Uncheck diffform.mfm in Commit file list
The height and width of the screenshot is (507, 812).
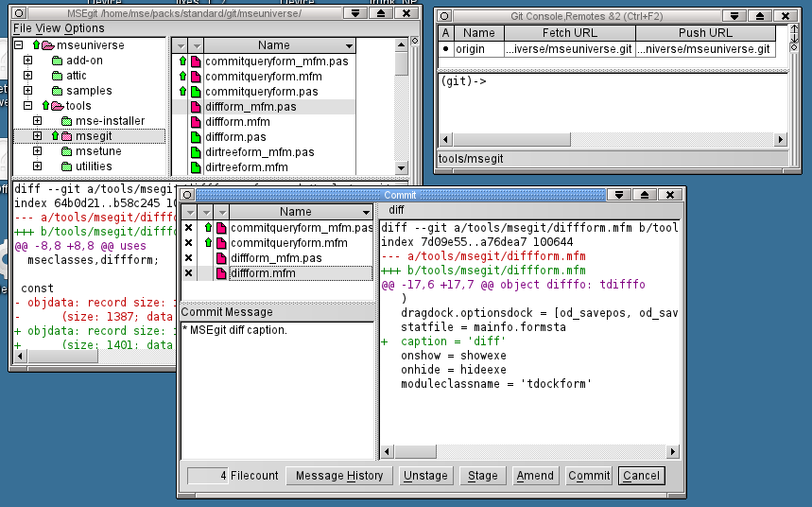(x=188, y=272)
